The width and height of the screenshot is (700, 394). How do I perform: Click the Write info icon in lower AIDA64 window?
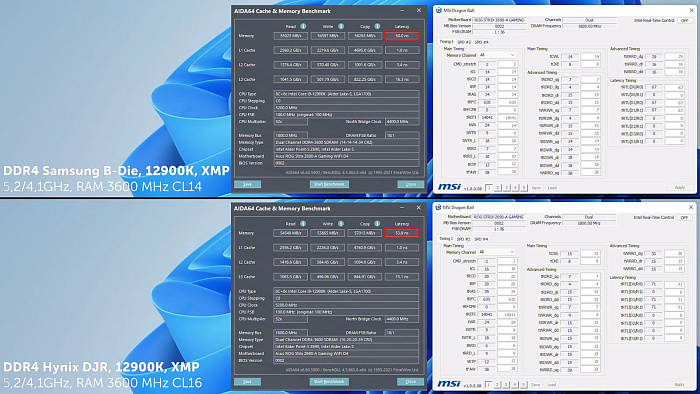pos(341,224)
